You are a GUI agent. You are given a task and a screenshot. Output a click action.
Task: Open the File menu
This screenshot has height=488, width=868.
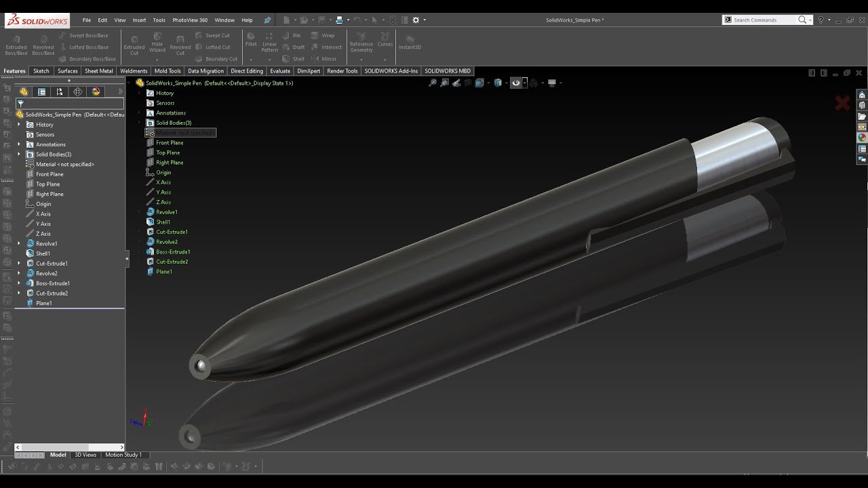87,20
